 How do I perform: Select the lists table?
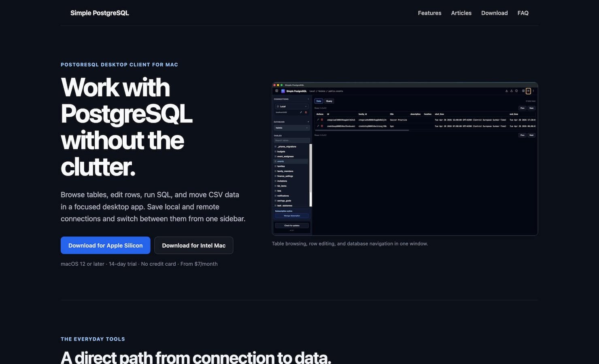[x=291, y=191]
